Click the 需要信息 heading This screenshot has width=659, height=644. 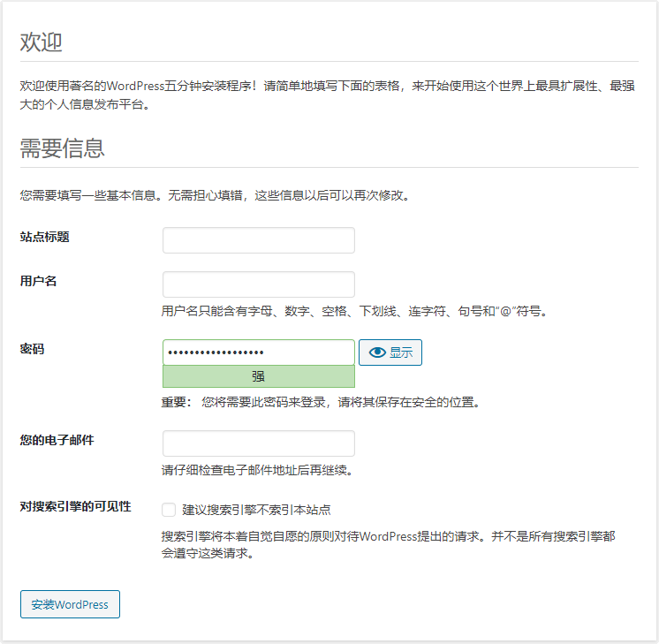tap(62, 148)
